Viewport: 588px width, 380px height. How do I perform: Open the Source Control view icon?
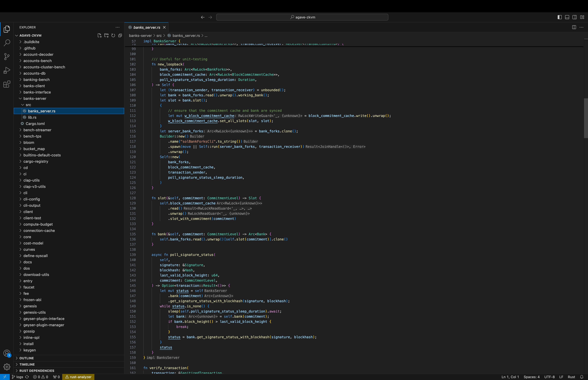pos(7,57)
